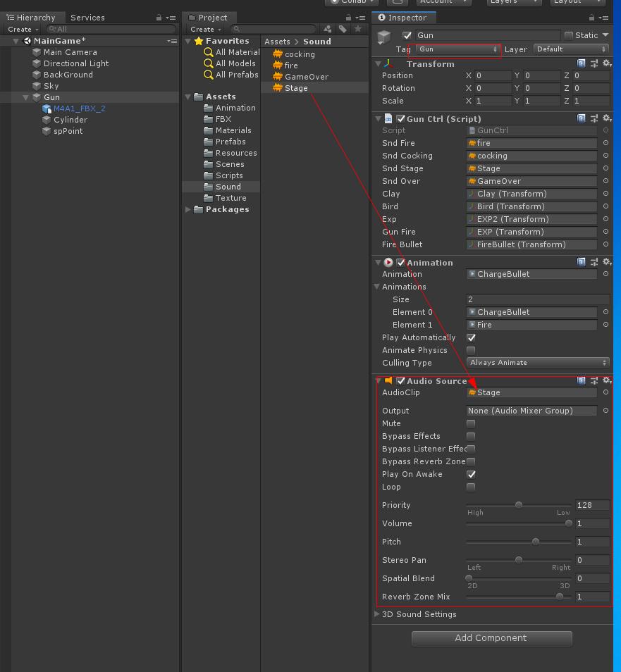Expand the Packages folder
The height and width of the screenshot is (672, 621).
[187, 209]
